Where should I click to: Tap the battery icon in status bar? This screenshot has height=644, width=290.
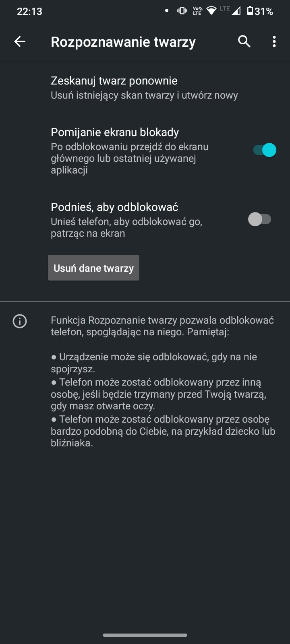[250, 11]
